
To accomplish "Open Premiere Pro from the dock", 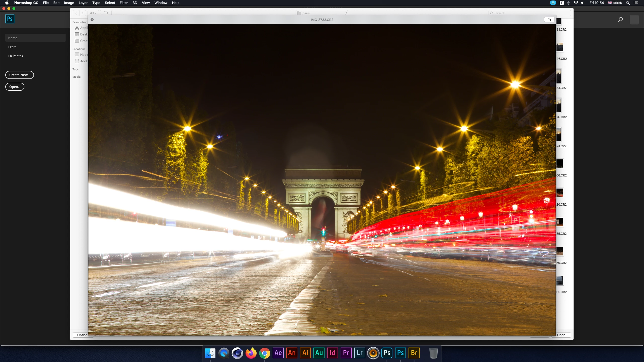I will pos(346,353).
